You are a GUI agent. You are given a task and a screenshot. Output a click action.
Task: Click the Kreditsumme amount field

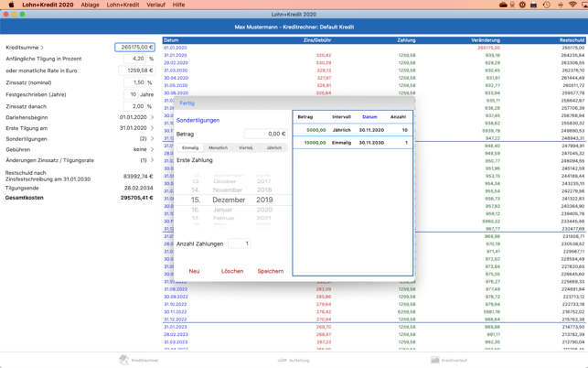point(134,47)
